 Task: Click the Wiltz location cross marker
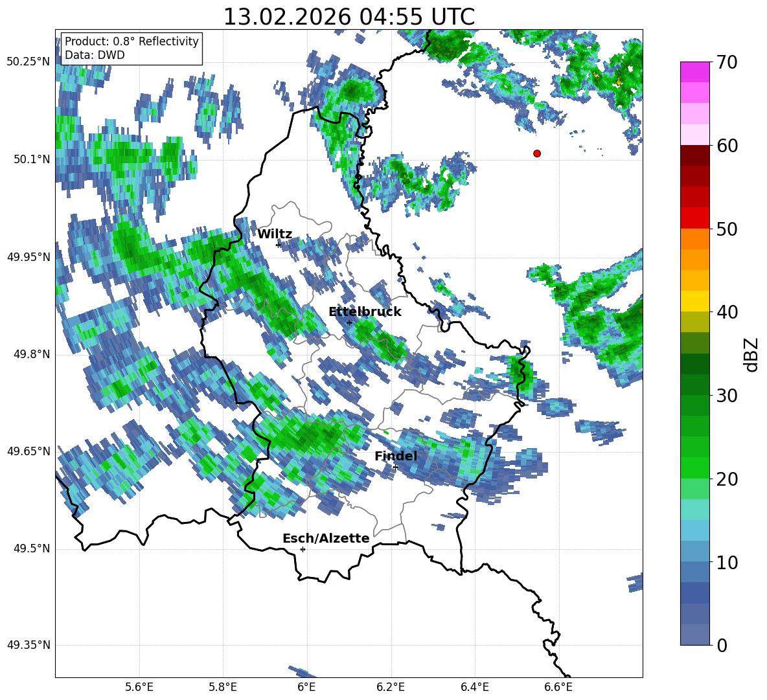pyautogui.click(x=279, y=245)
